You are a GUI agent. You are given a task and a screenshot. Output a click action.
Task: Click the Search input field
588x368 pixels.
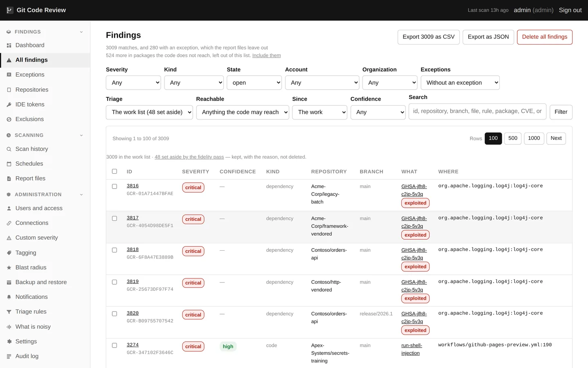(x=477, y=112)
